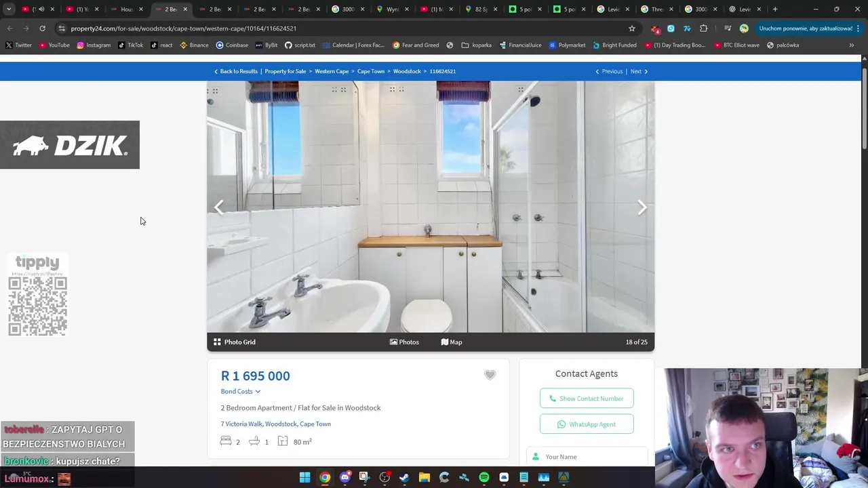Open the Bright Funded bookmark

click(614, 45)
